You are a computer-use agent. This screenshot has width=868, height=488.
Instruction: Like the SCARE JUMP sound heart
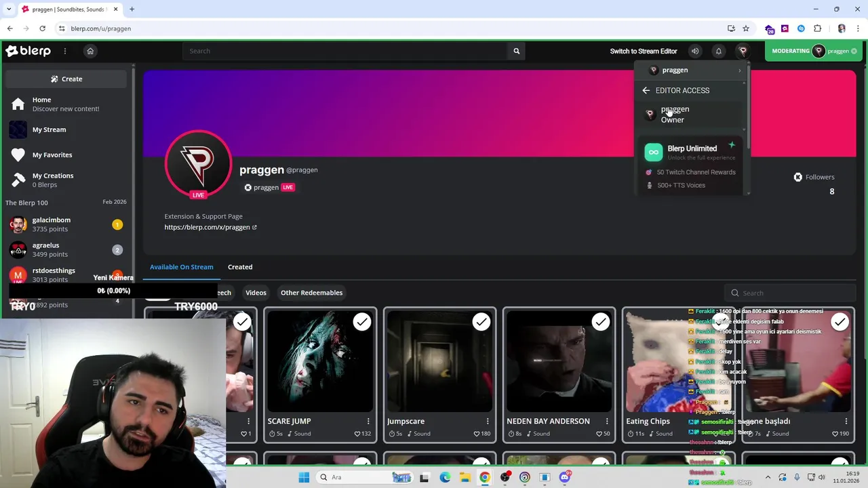tap(357, 434)
